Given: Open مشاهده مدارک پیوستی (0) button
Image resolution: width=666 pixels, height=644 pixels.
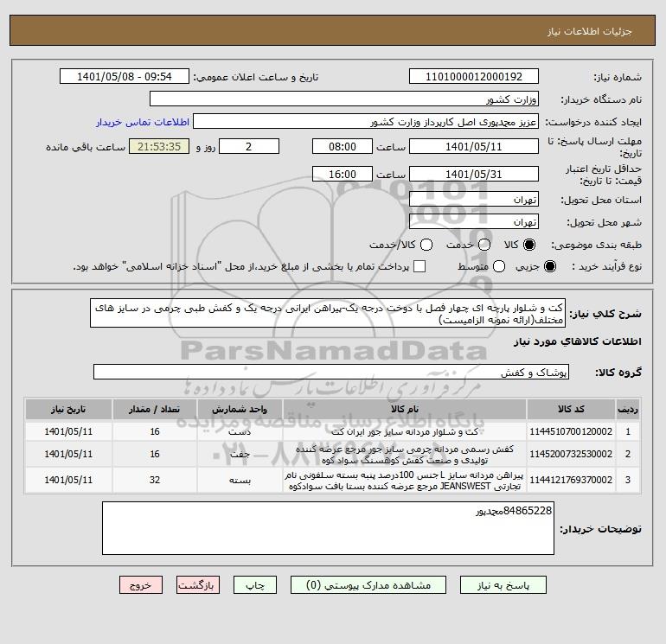Looking at the screenshot, I should pos(368,585).
